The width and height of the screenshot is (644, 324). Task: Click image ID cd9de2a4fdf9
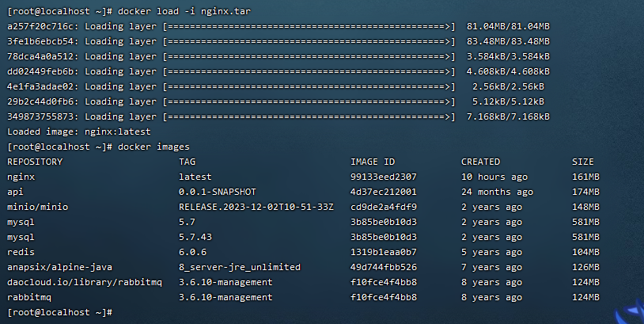pyautogui.click(x=384, y=208)
